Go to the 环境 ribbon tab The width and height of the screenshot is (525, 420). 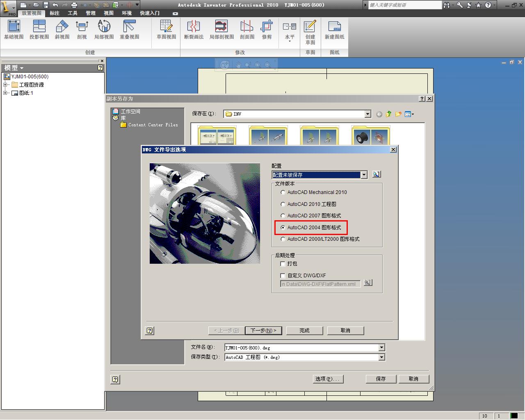127,13
